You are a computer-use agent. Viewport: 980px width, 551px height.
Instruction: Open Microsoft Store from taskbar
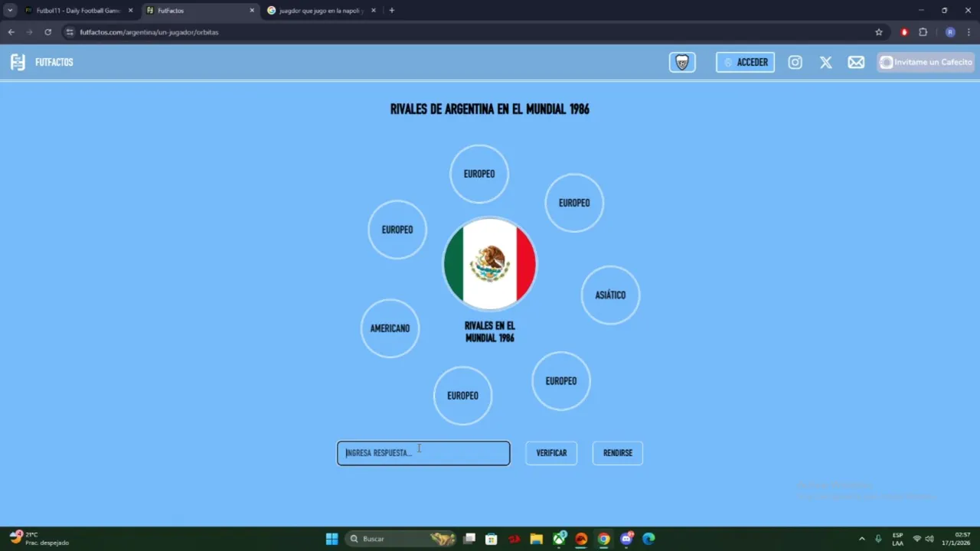(492, 539)
